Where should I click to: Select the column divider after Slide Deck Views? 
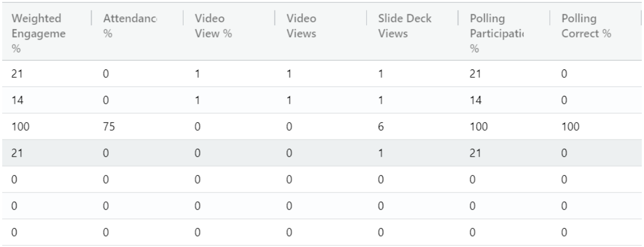458,18
